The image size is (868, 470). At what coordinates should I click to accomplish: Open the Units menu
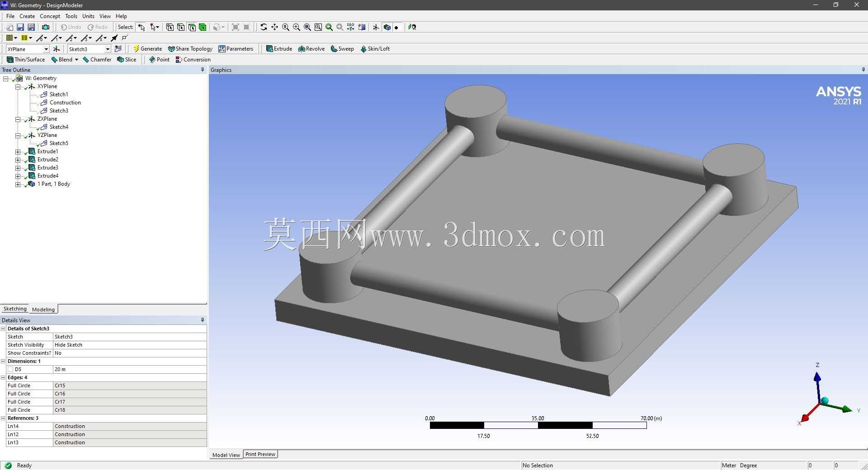[88, 16]
